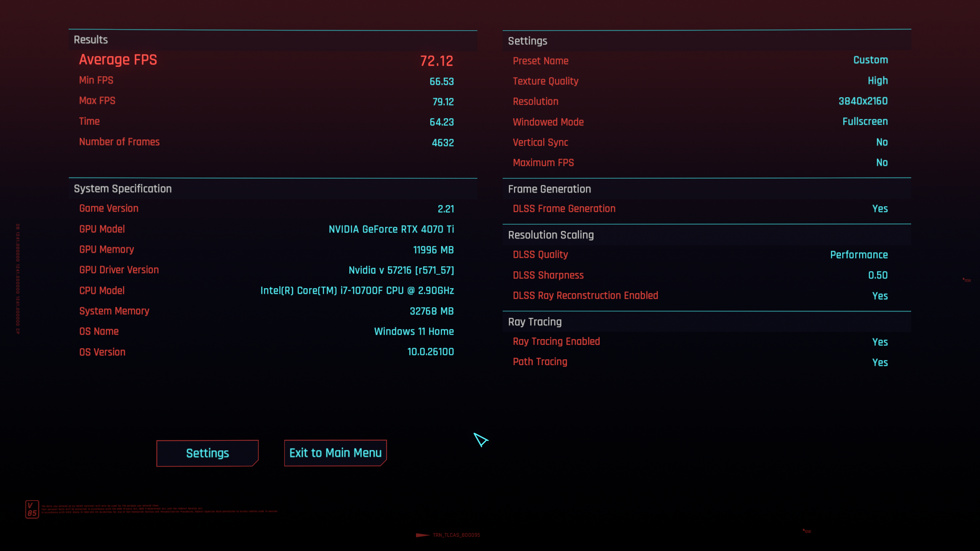The image size is (980, 551).
Task: Click the V 85 badge icon
Action: (32, 509)
